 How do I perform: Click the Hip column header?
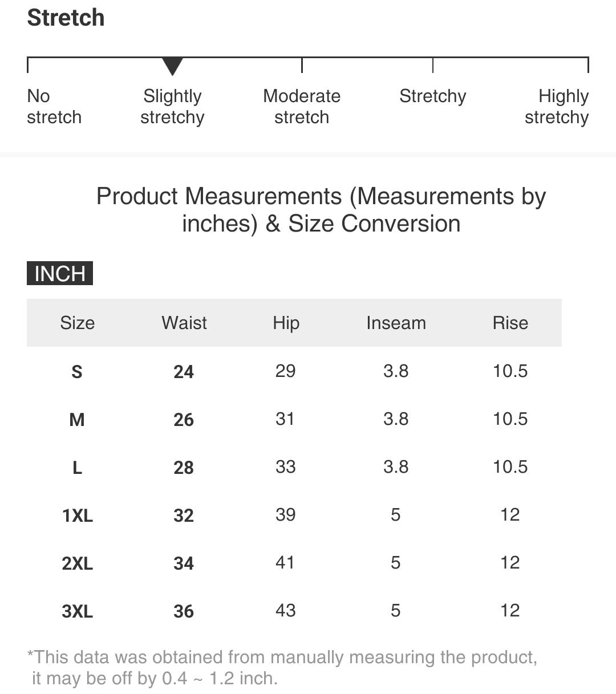286,323
